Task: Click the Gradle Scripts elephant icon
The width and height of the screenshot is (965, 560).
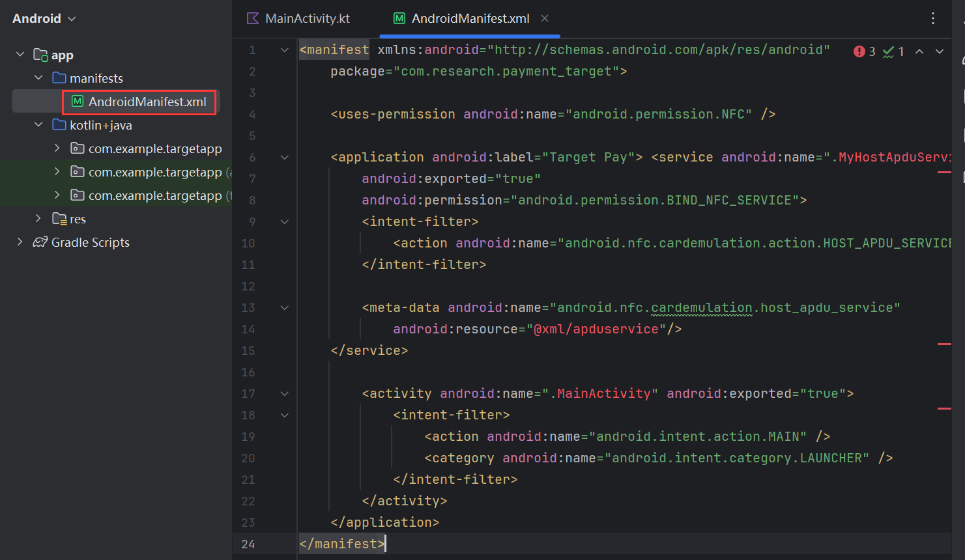Action: 40,242
